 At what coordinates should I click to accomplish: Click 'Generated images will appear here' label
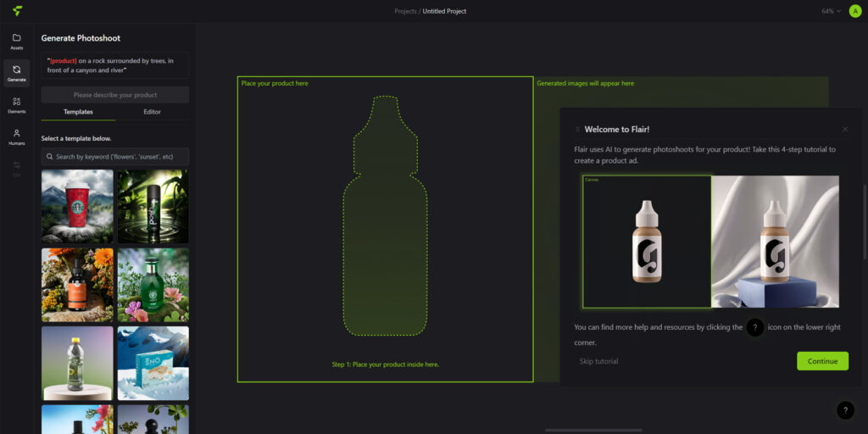[586, 83]
